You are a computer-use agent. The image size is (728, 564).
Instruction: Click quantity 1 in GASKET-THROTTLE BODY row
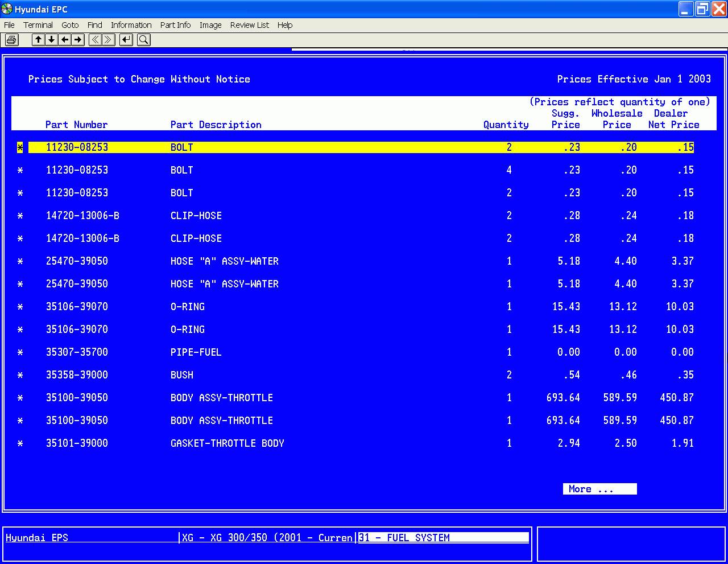pyautogui.click(x=509, y=443)
